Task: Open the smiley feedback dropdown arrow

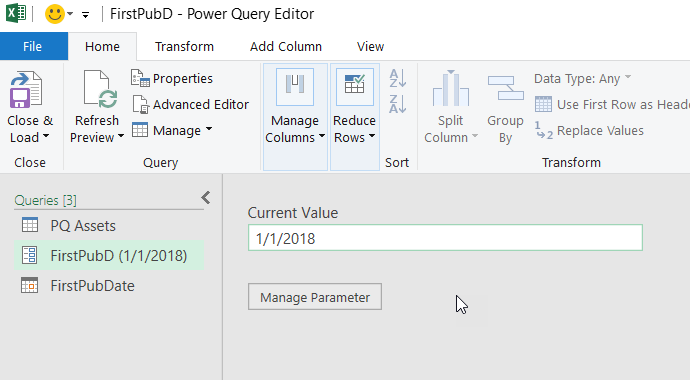Action: [70, 14]
